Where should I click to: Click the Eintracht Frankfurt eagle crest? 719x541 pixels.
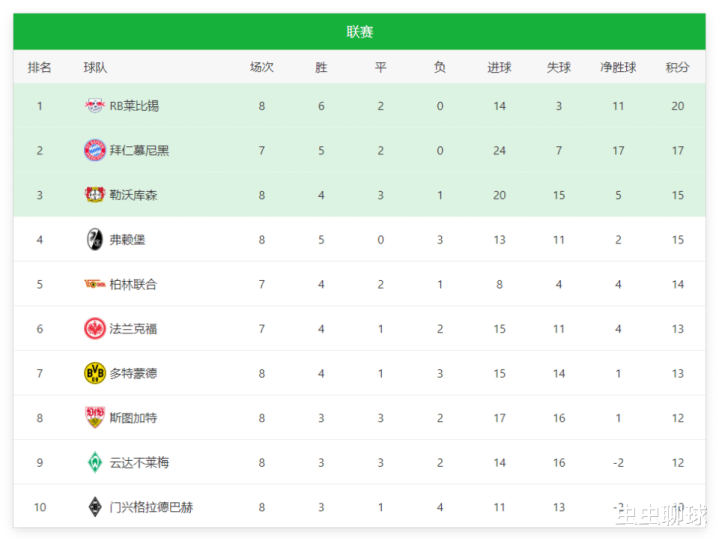(95, 329)
